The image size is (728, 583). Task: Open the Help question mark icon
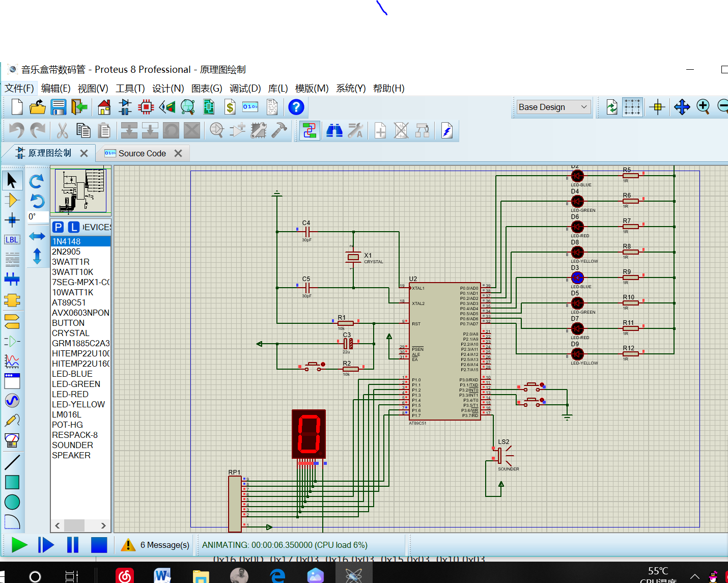pos(296,107)
